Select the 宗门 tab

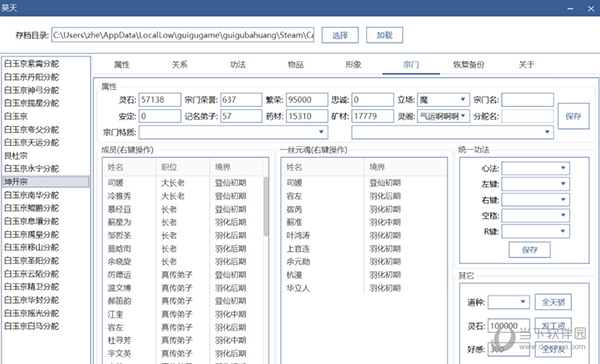tap(411, 65)
